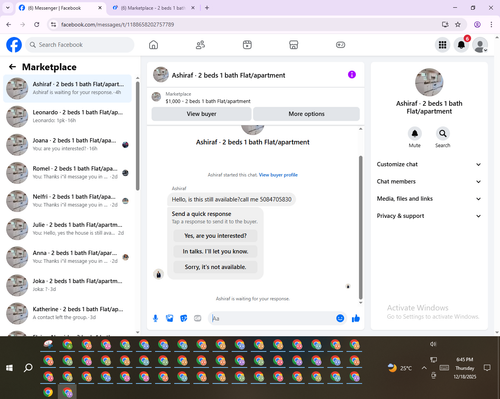Open Nelfri conversation in chat list
Image resolution: width=500 pixels, height=399 pixels.
pos(68,201)
